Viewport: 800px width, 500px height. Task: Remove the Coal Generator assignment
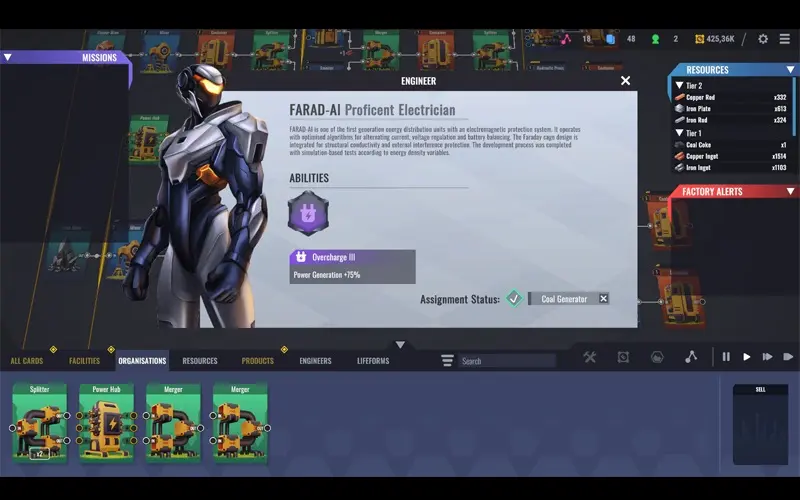coord(603,298)
